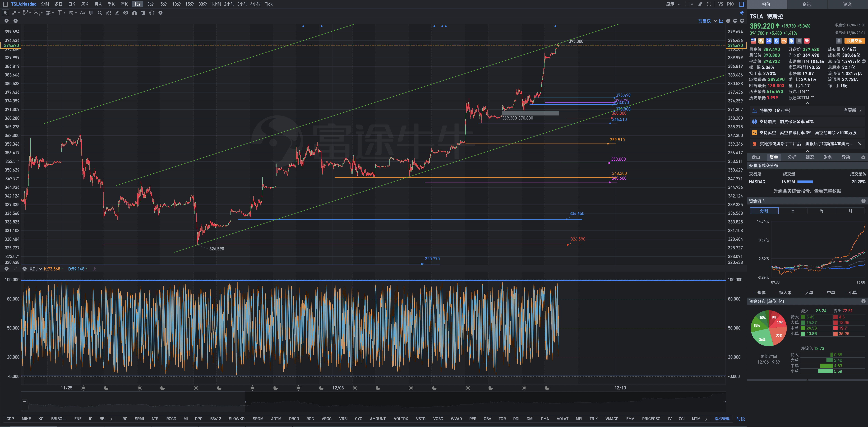Click the magnifier zoom tool

click(100, 13)
